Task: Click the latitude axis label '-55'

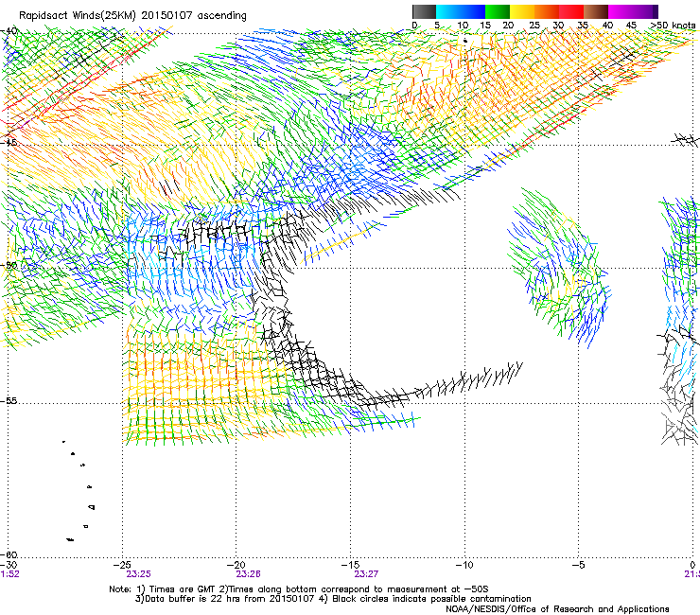Action: tap(9, 400)
